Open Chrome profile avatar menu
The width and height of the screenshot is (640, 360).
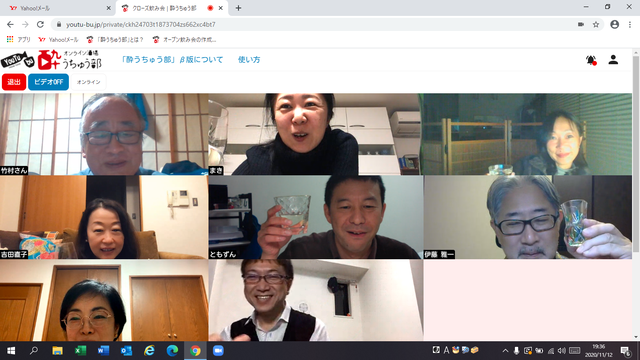(x=615, y=24)
